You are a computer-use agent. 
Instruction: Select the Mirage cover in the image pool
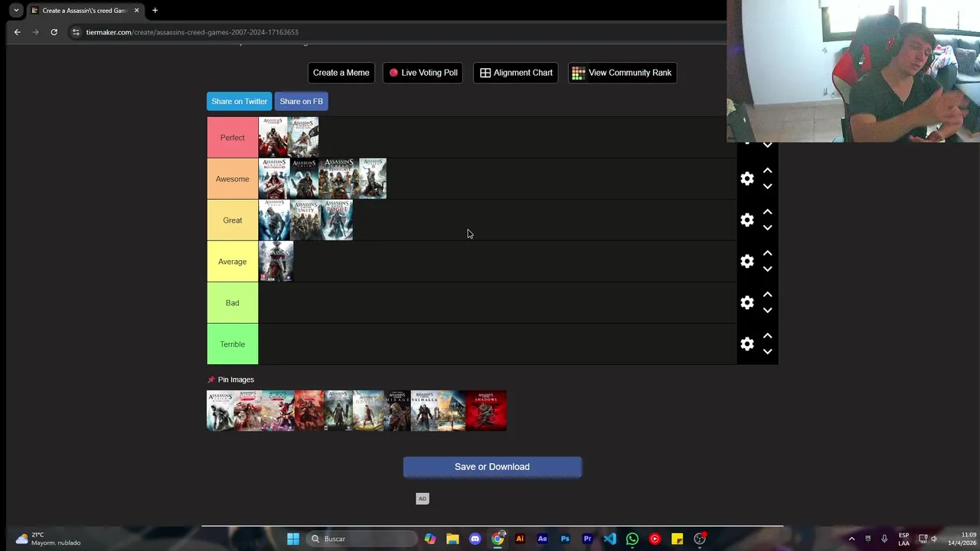pyautogui.click(x=397, y=411)
